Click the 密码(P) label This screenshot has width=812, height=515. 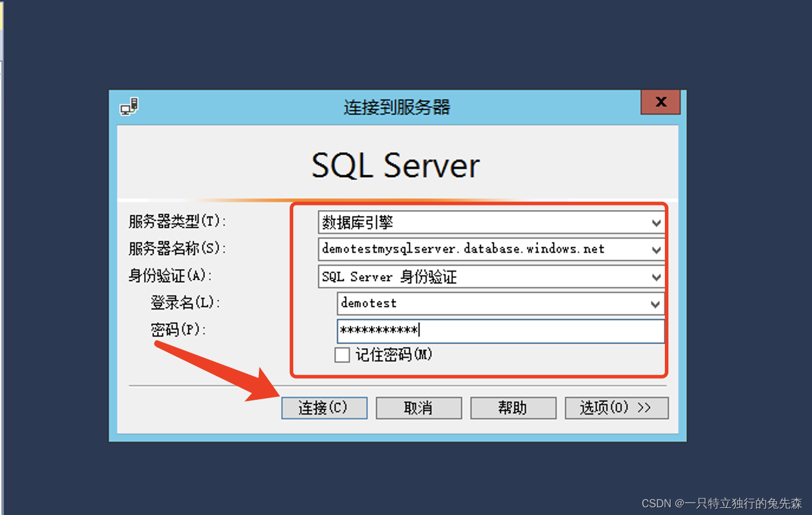pos(178,330)
